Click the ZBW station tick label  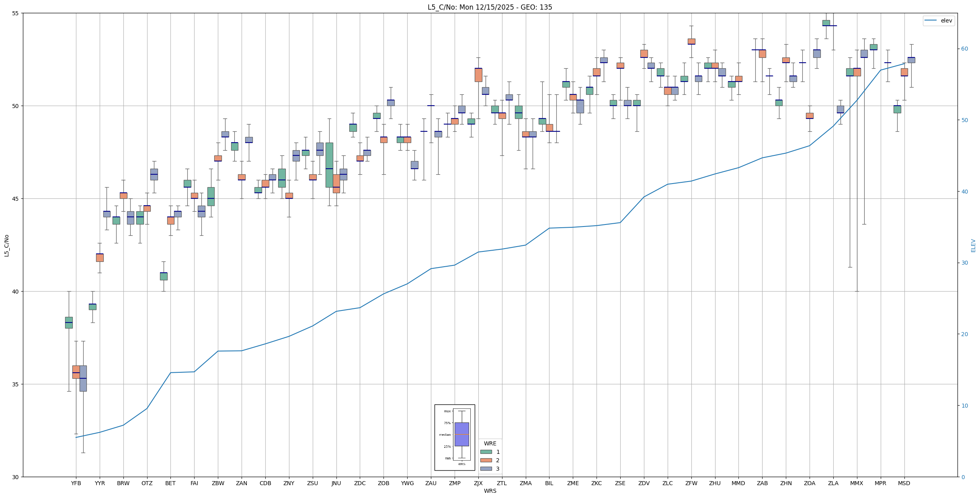click(x=218, y=483)
